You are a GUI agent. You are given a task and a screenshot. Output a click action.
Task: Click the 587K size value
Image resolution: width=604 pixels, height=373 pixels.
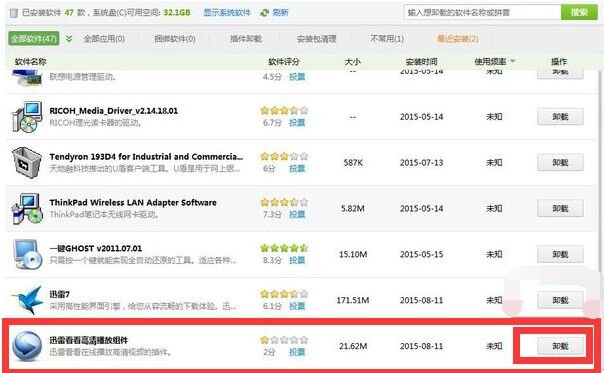pyautogui.click(x=353, y=163)
